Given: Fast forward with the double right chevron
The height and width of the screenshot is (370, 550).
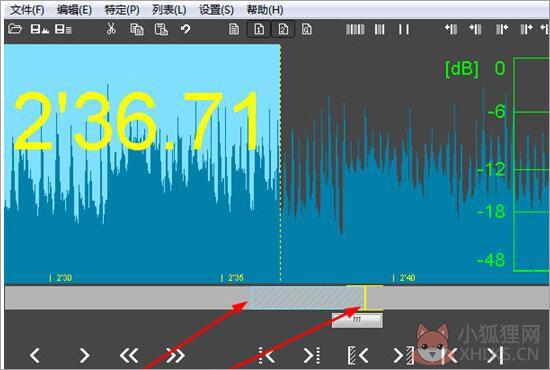Looking at the screenshot, I should [x=175, y=355].
